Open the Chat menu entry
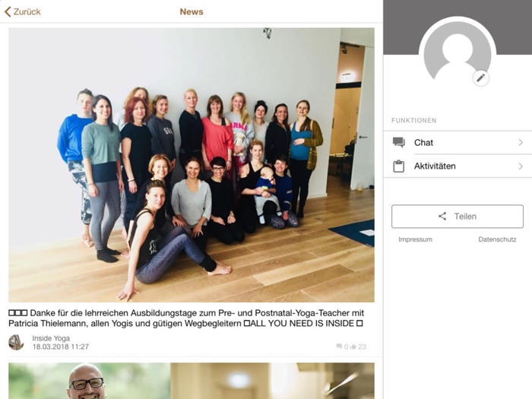 (x=458, y=143)
